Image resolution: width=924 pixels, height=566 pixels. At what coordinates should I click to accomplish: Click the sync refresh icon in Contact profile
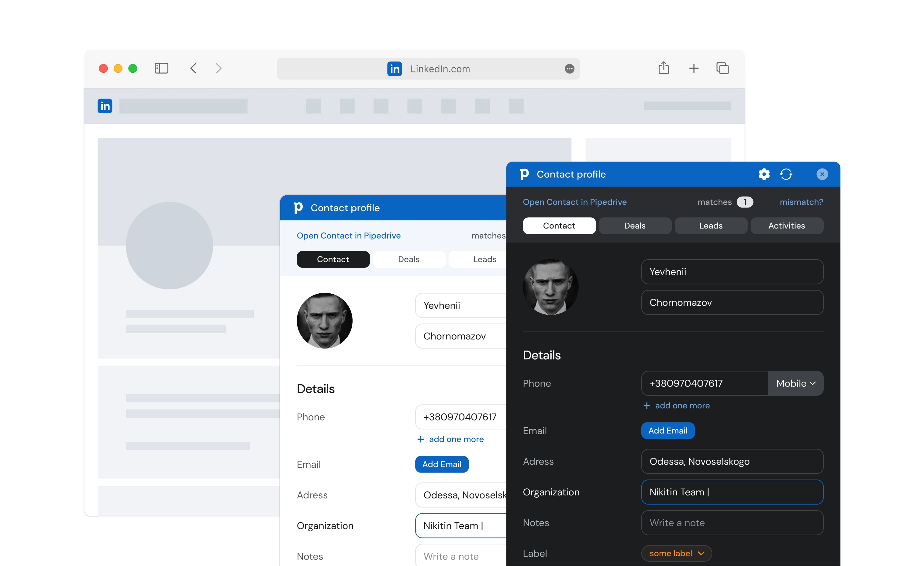pos(786,174)
